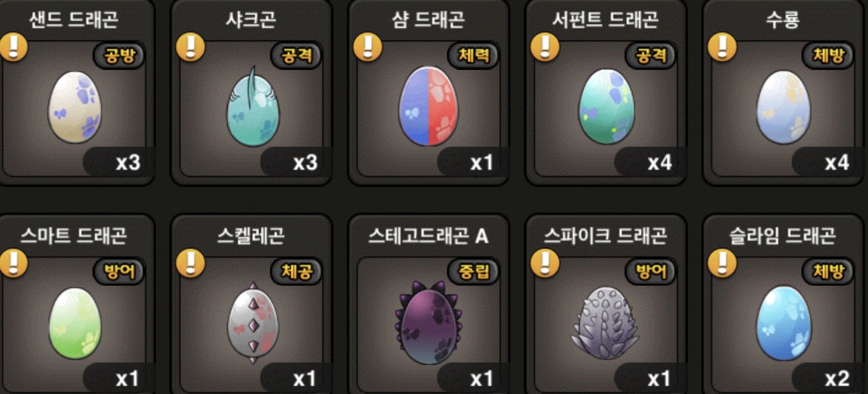Click the 체공 tag on 스켈레곤
Screen dimensions: 868x394
pos(296,272)
